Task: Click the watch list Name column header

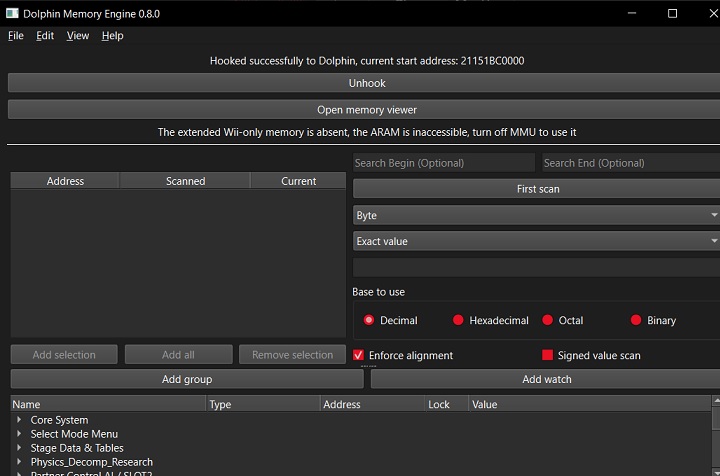Action: 108,404
